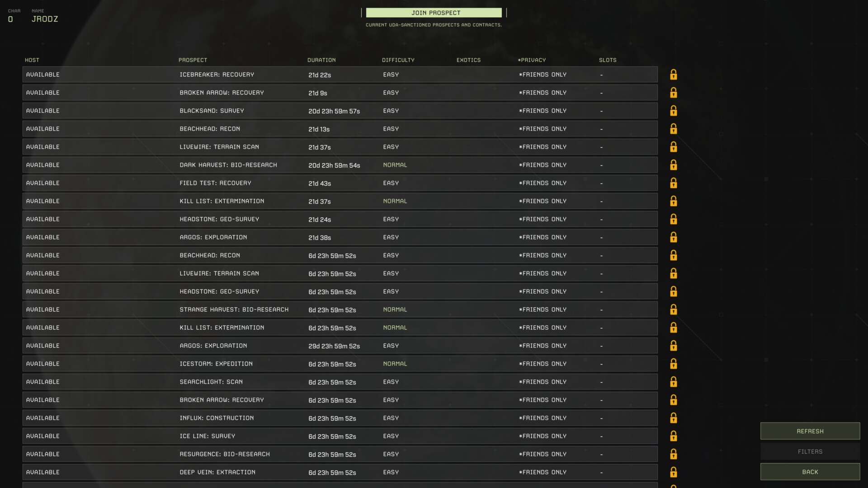
Task: Open the Filters panel
Action: (x=810, y=451)
